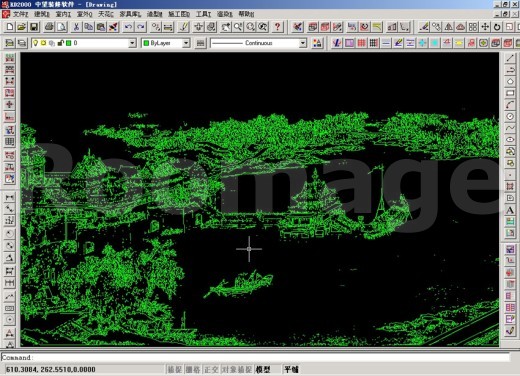Toggle 正交 ortho mode in status bar
The height and width of the screenshot is (376, 520).
[x=211, y=369]
